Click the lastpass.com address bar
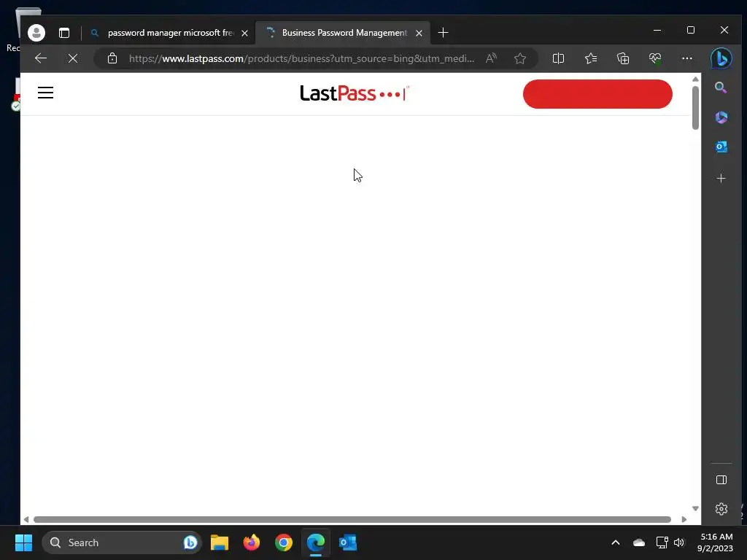The width and height of the screenshot is (747, 560). click(301, 58)
